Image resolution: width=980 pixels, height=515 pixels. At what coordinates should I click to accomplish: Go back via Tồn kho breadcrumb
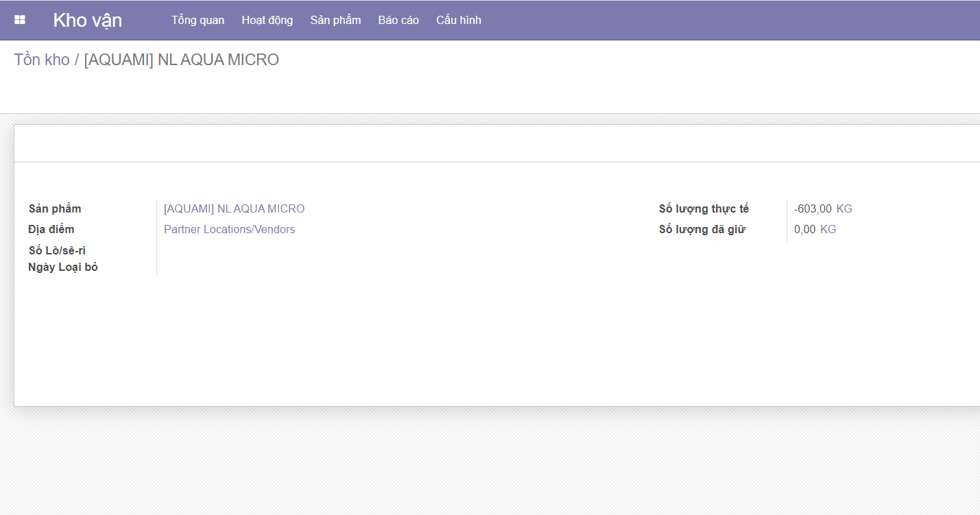coord(42,60)
